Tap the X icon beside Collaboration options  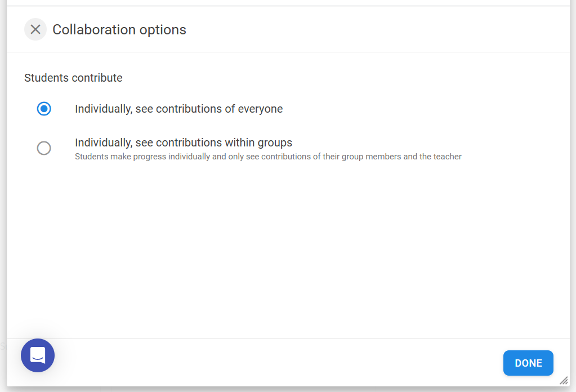35,29
